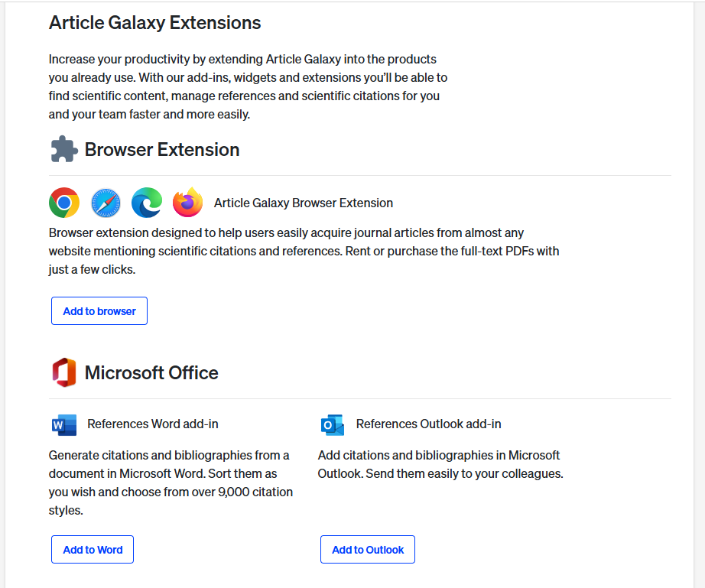Click the red Microsoft Office logo
The height and width of the screenshot is (588, 705).
click(x=64, y=372)
